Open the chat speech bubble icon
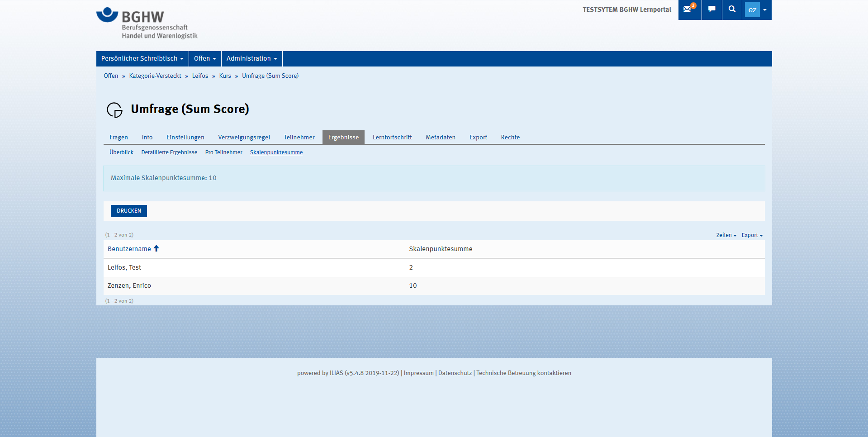This screenshot has width=868, height=437. click(x=711, y=9)
